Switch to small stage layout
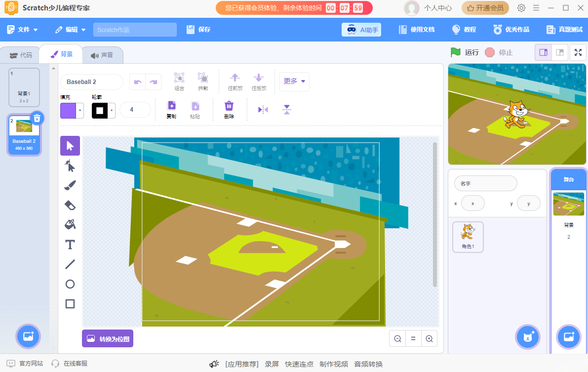Screen dimensions: 588x372 coord(544,52)
